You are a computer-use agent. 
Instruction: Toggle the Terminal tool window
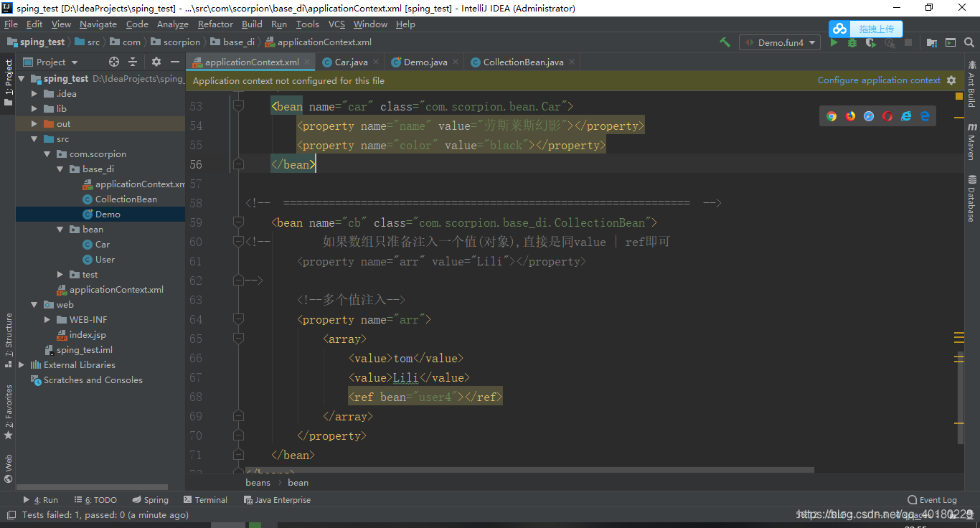click(205, 500)
